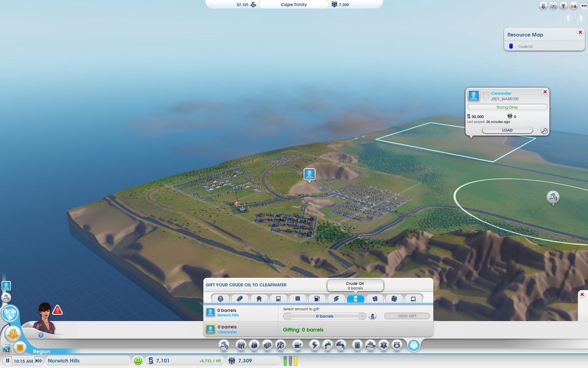Open the power lightning bolt menu

click(x=314, y=345)
